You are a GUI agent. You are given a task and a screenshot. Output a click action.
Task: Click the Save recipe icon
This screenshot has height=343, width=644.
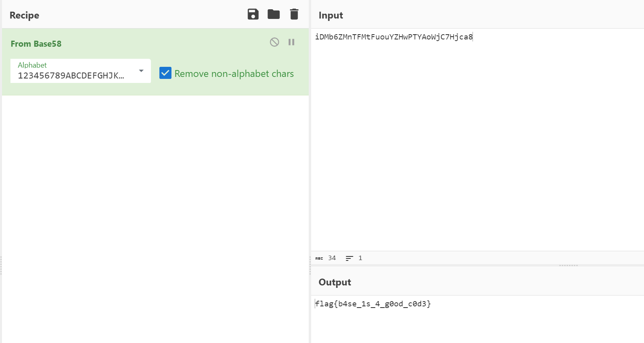[253, 14]
